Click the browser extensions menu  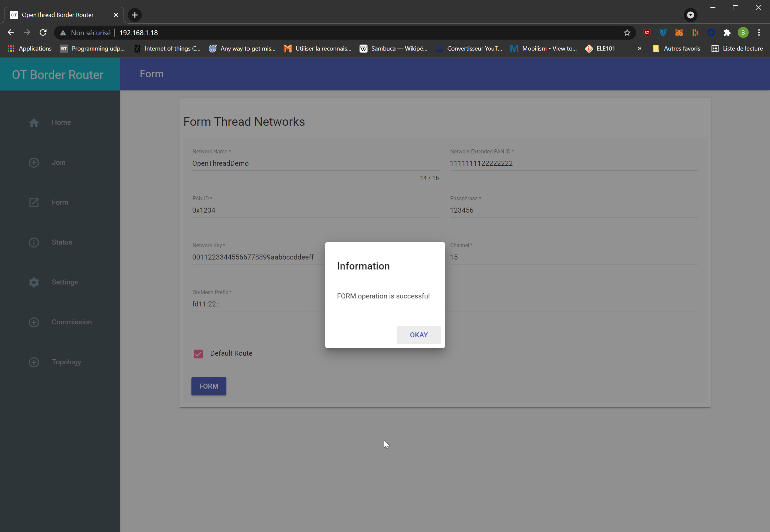727,33
